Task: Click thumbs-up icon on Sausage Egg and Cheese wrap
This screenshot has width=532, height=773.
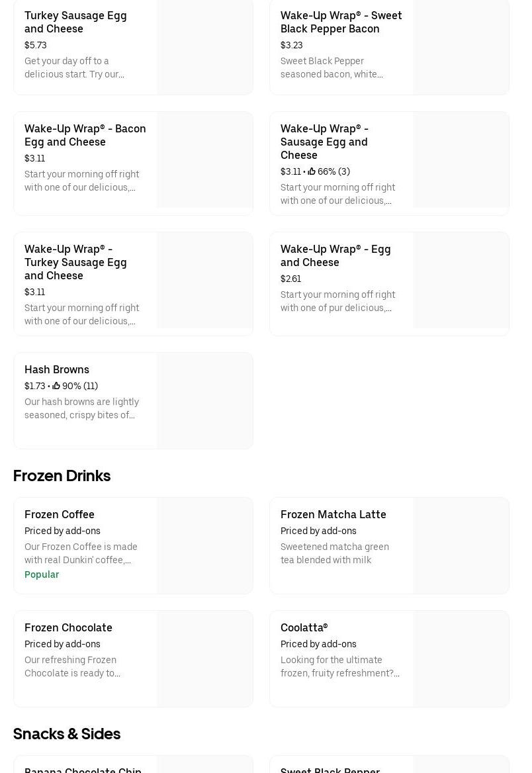Action: pos(312,171)
